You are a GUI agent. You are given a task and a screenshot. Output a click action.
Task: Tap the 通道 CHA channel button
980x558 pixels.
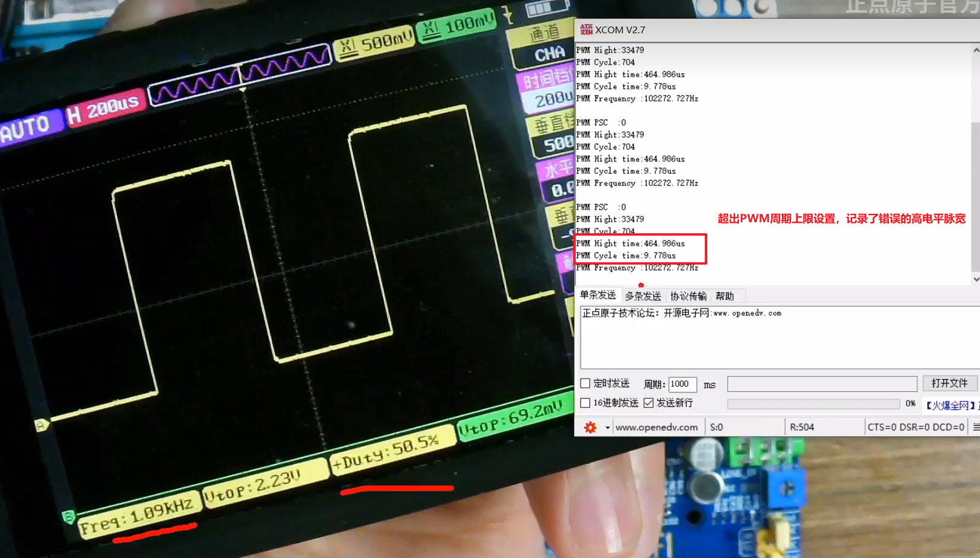point(542,45)
